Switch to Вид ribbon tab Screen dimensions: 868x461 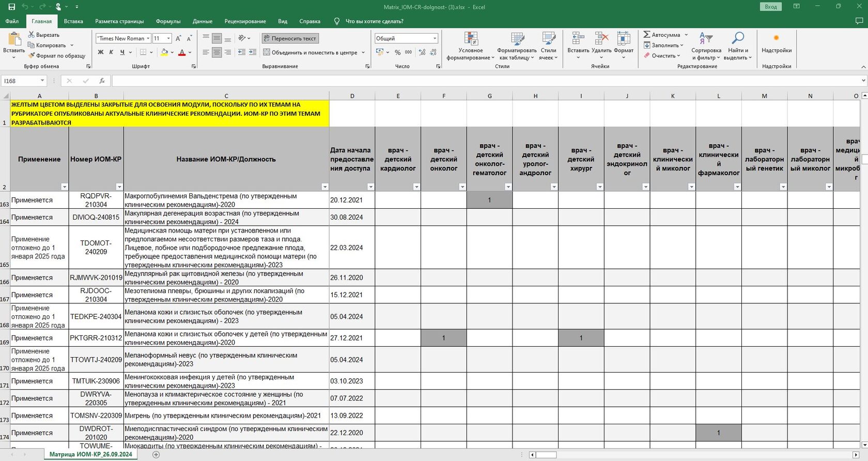point(283,21)
